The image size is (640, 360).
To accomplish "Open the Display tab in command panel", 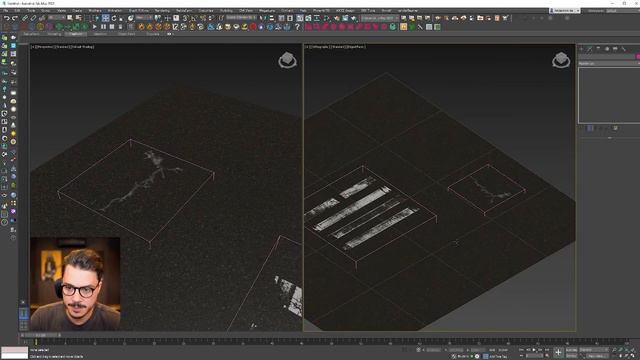I will [x=615, y=49].
